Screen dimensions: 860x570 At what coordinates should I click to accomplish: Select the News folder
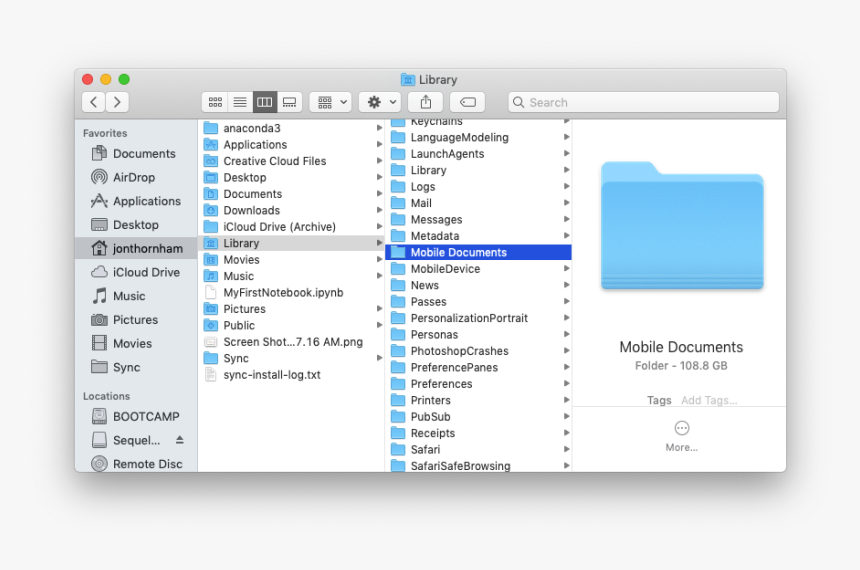(x=478, y=285)
